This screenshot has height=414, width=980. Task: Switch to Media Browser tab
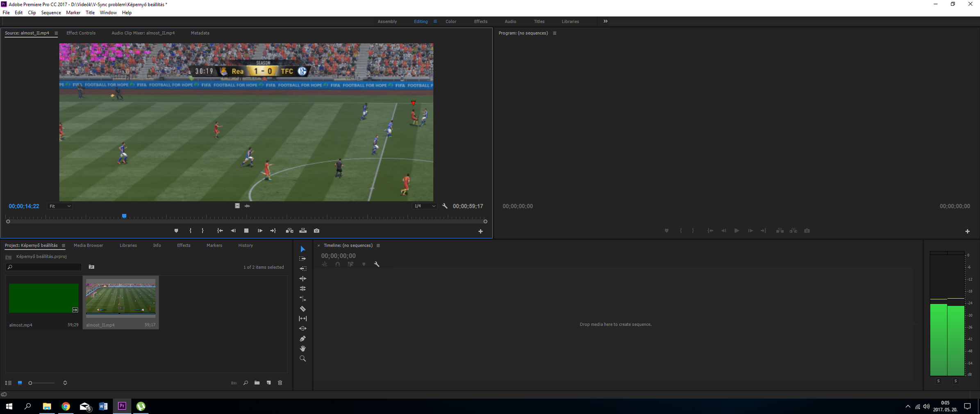coord(88,245)
